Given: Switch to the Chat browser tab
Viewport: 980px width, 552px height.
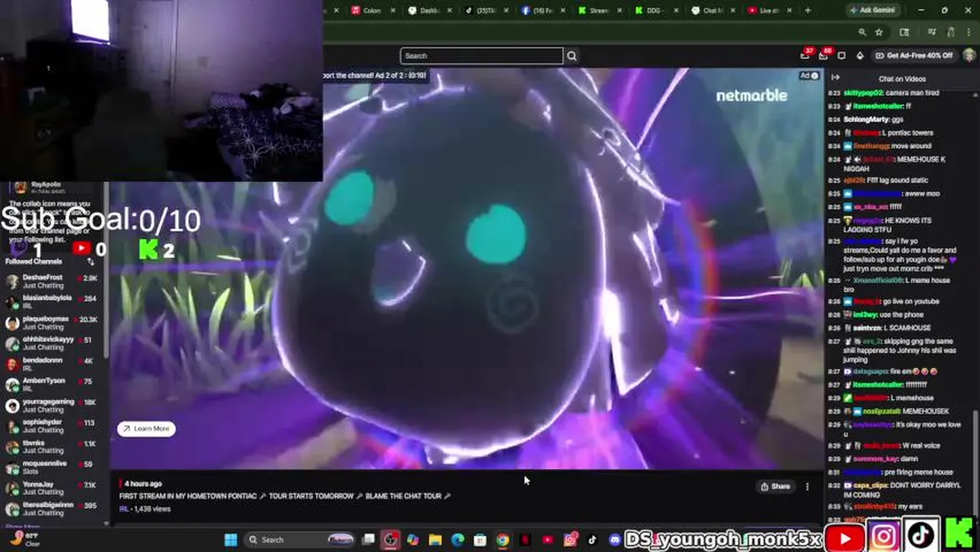Looking at the screenshot, I should [x=712, y=10].
